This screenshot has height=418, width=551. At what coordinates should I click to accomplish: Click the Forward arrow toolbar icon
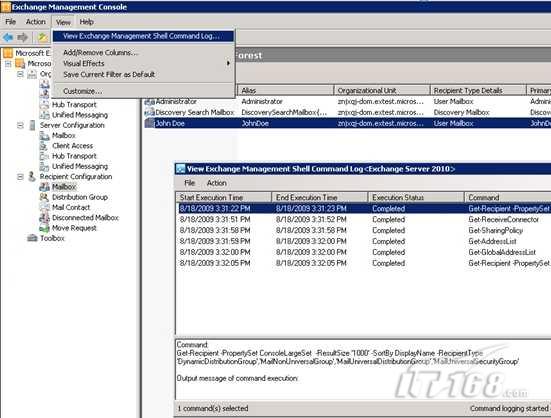coord(22,37)
